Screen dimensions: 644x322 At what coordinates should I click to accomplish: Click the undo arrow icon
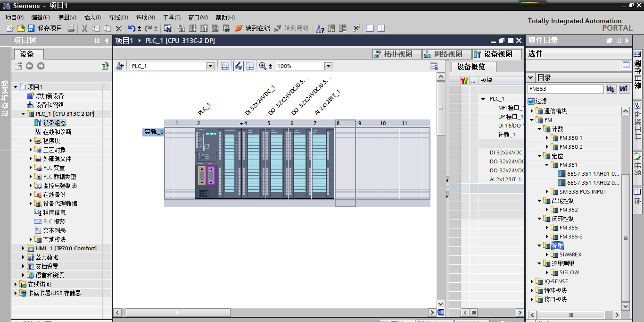[132, 28]
